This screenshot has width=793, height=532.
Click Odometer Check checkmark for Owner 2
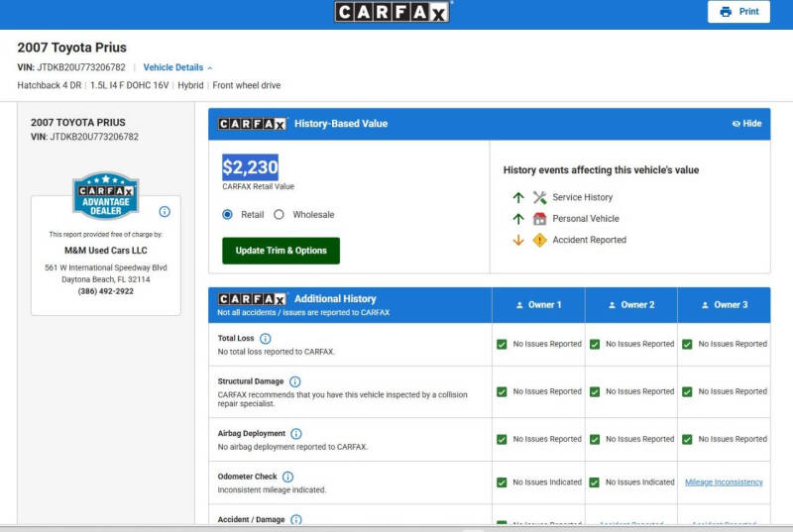tap(595, 482)
